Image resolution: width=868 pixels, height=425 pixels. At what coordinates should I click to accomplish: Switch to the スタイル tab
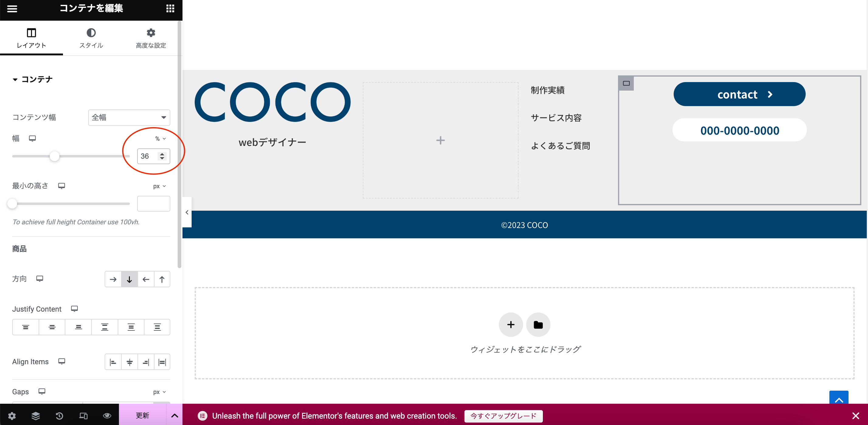point(91,38)
